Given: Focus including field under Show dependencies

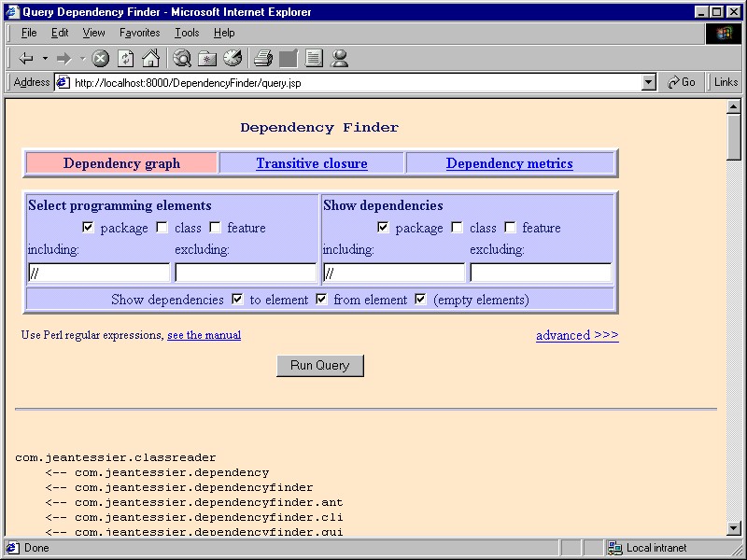Looking at the screenshot, I should 393,273.
